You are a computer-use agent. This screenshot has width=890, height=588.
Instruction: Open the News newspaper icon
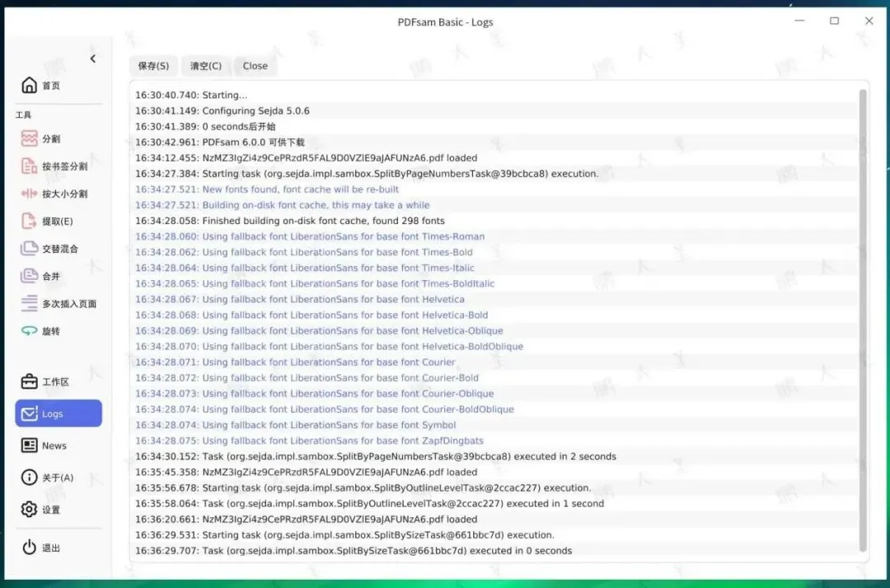tap(29, 446)
